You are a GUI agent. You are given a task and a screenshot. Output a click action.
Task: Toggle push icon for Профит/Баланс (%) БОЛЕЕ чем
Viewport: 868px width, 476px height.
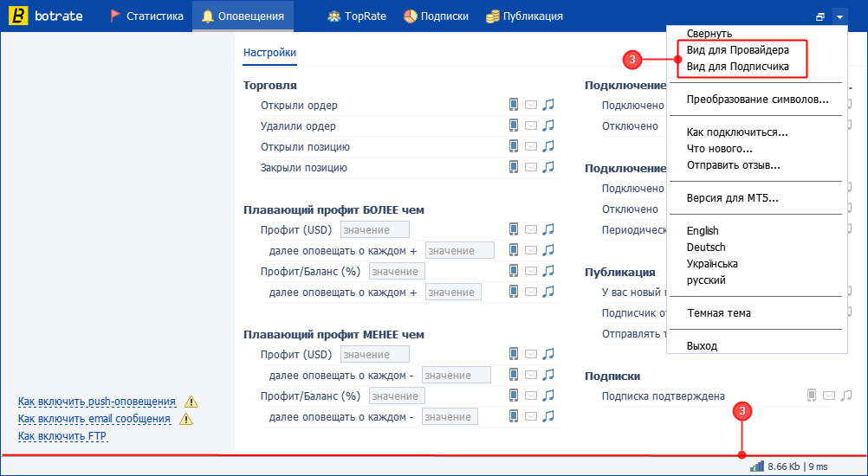[514, 270]
